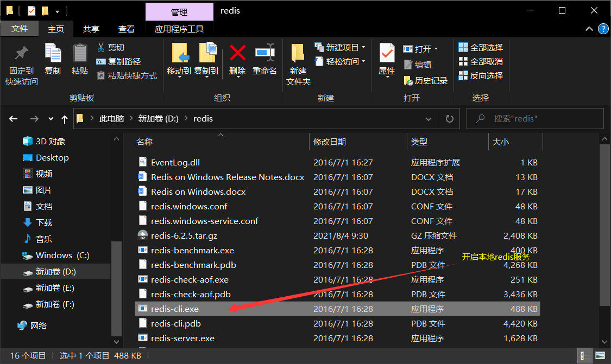611x364 pixels.
Task: Click the file list vertical scrollbar
Action: [x=604, y=225]
